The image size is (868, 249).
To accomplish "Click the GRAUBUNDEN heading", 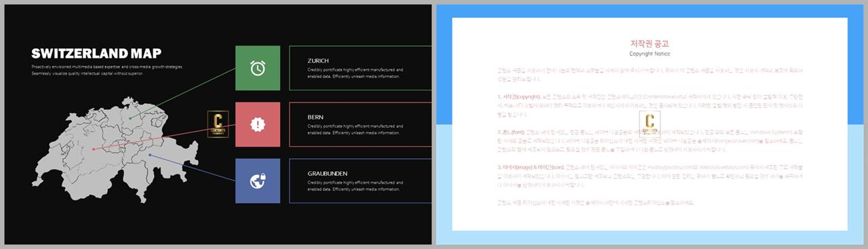I will (327, 174).
